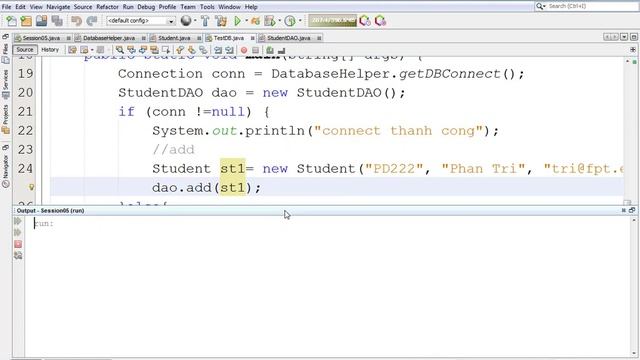Click the memory usage garbage collection bar
The image size is (640, 360).
pyautogui.click(x=332, y=21)
